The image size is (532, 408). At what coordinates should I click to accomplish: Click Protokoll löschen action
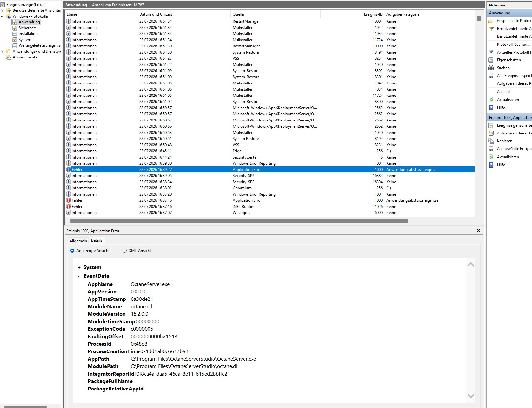513,45
